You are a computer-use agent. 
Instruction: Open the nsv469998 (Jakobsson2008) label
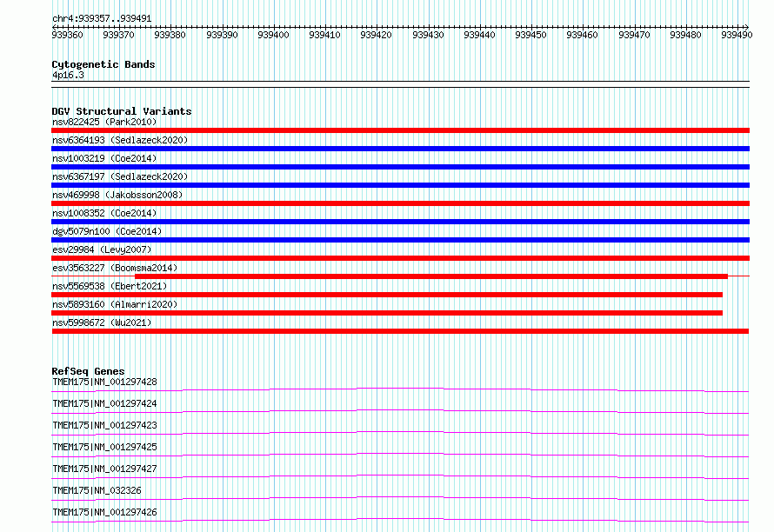click(x=117, y=195)
